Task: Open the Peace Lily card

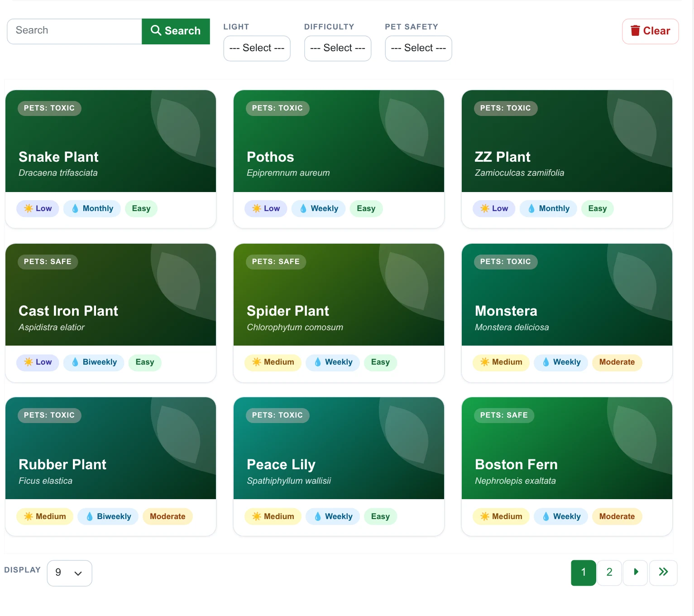Action: pyautogui.click(x=339, y=467)
